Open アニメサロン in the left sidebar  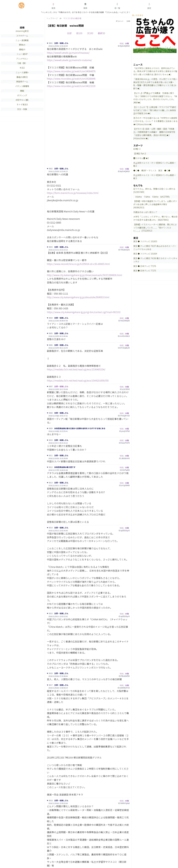22,59
